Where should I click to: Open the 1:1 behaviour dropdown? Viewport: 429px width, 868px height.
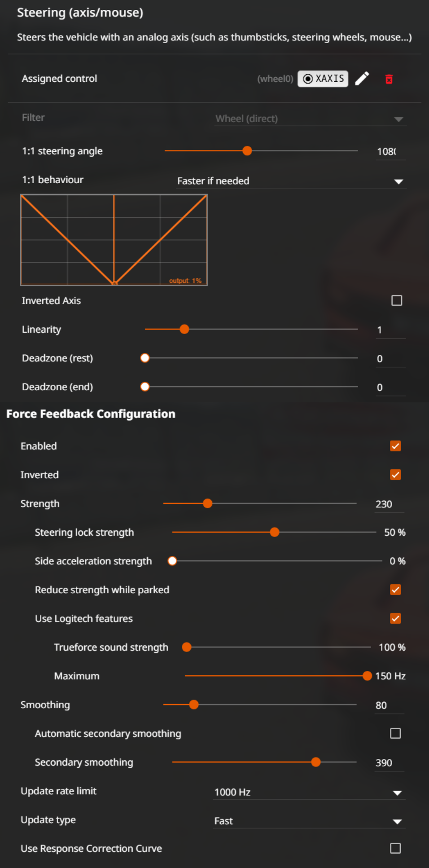point(291,181)
